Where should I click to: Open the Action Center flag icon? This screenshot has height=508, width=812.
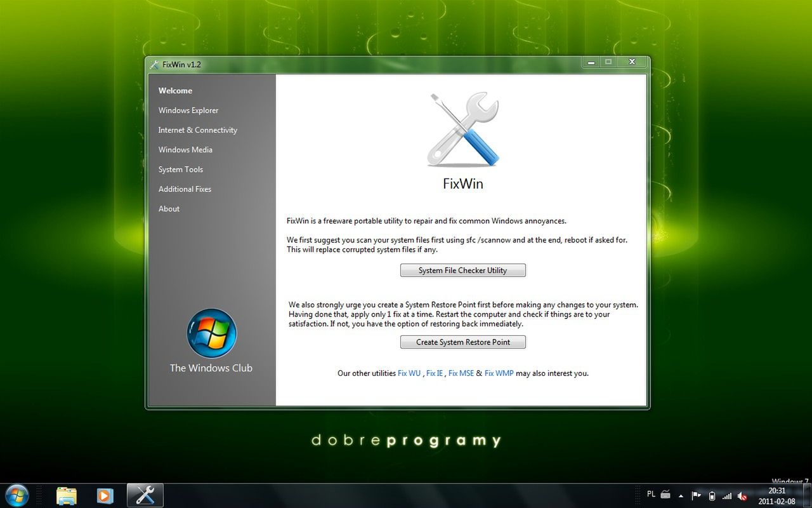[x=696, y=496]
